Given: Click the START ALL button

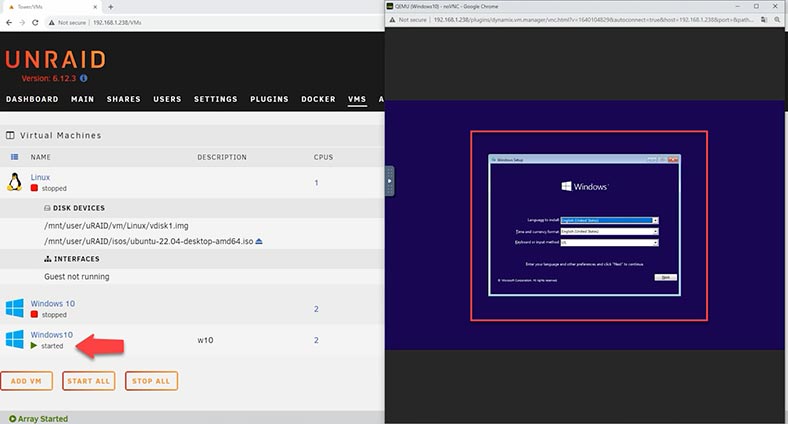Looking at the screenshot, I should 88,381.
